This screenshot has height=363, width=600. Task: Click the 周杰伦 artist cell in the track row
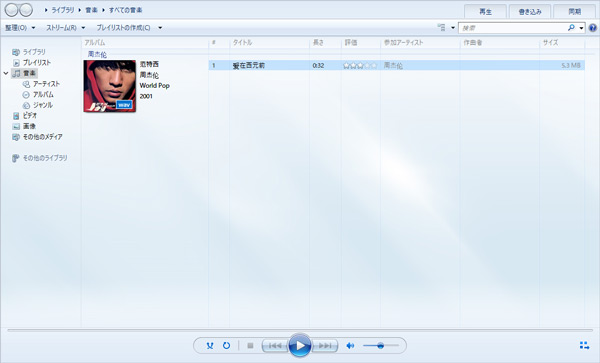click(393, 65)
